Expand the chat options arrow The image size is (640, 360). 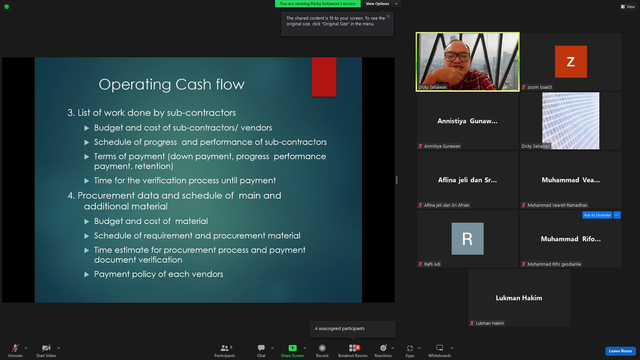(x=272, y=348)
